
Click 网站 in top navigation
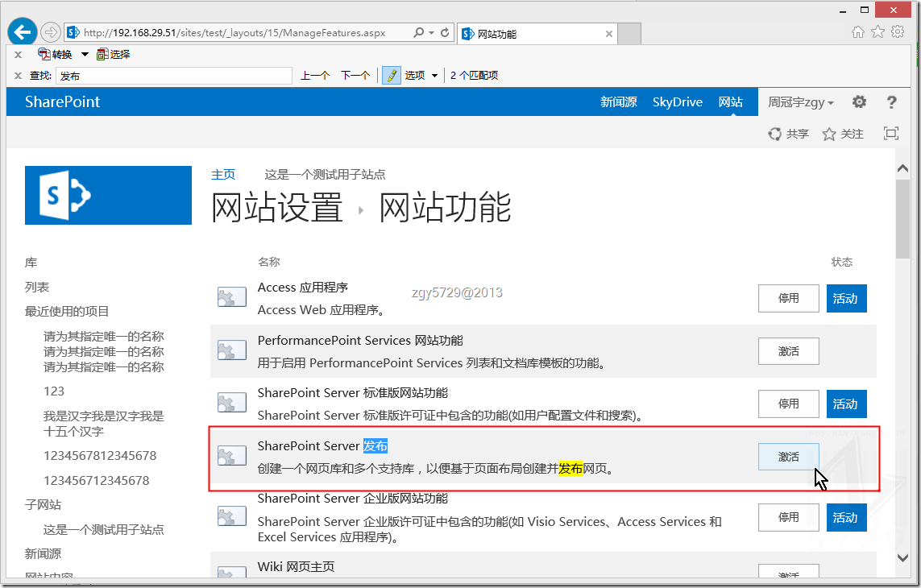[x=731, y=102]
